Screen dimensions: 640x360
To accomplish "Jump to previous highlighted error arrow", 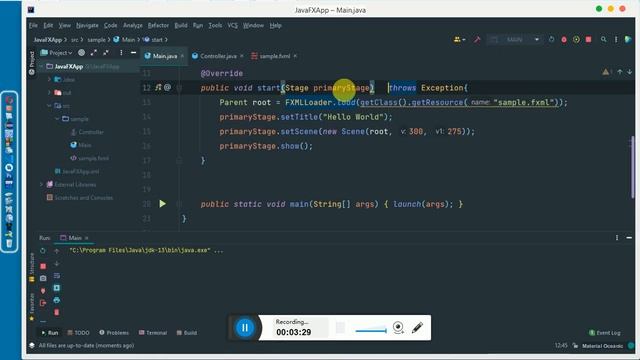I will point(620,72).
